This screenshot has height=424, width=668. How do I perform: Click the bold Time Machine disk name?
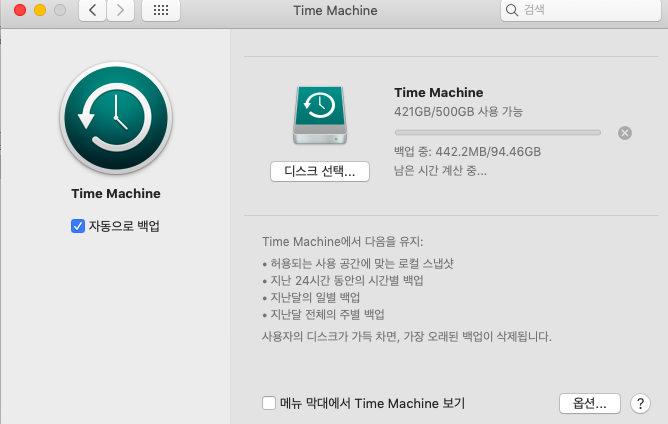click(439, 92)
